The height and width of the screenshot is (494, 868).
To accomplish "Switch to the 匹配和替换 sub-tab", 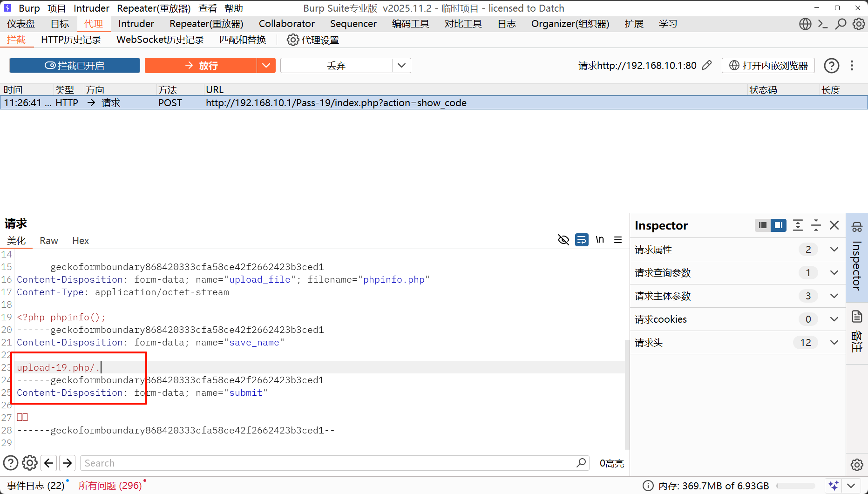I will (x=243, y=40).
